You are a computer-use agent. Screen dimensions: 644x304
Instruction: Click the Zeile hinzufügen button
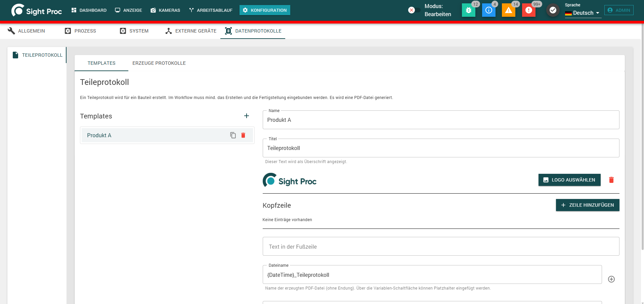click(x=588, y=205)
